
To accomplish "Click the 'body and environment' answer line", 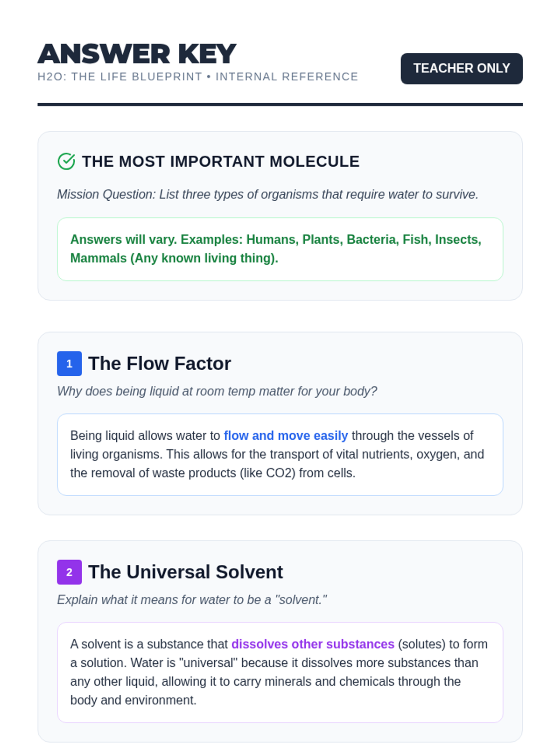I will 133,700.
